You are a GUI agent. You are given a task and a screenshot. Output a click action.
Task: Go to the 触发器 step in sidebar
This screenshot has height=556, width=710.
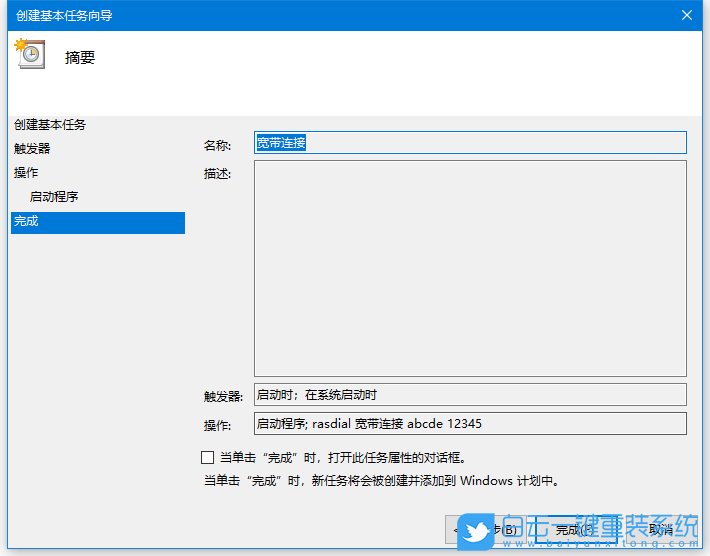click(x=32, y=149)
